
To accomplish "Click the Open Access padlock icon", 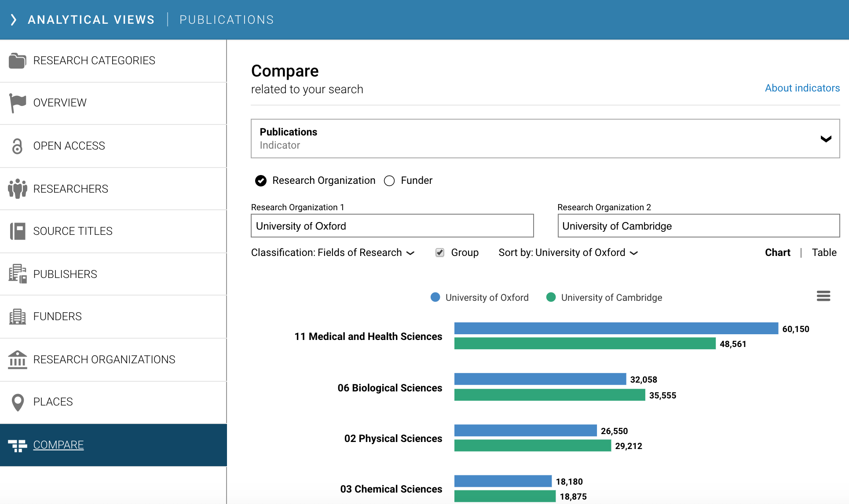I will (x=17, y=146).
